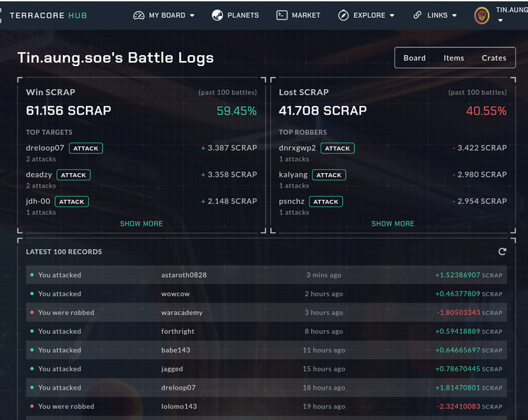Open the forthright record entry
This screenshot has width=528, height=420.
tap(266, 331)
